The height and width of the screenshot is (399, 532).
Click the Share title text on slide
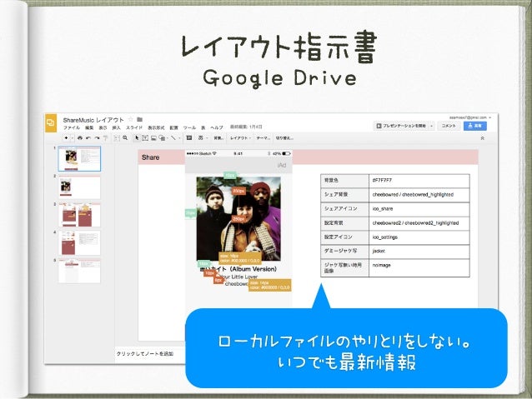(150, 157)
